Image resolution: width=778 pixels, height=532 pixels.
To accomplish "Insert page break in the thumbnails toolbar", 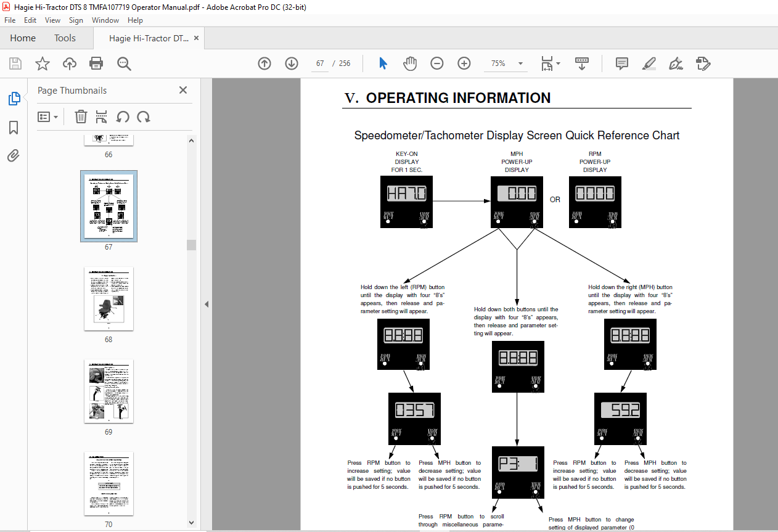I will (102, 117).
